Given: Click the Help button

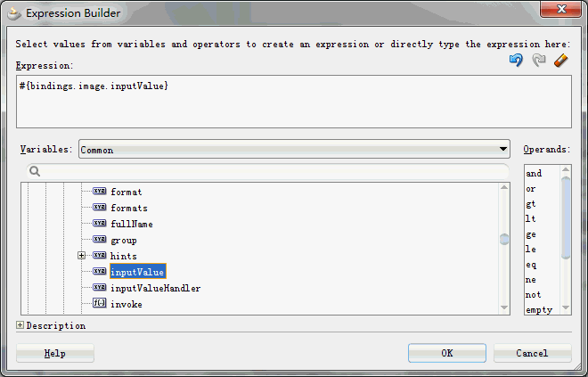Looking at the screenshot, I should click(55, 353).
